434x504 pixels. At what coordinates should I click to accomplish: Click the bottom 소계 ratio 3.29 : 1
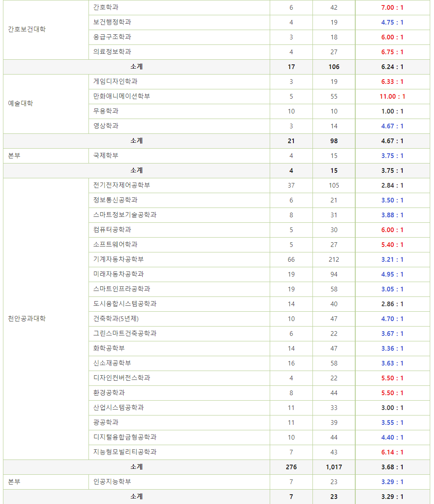tap(392, 496)
